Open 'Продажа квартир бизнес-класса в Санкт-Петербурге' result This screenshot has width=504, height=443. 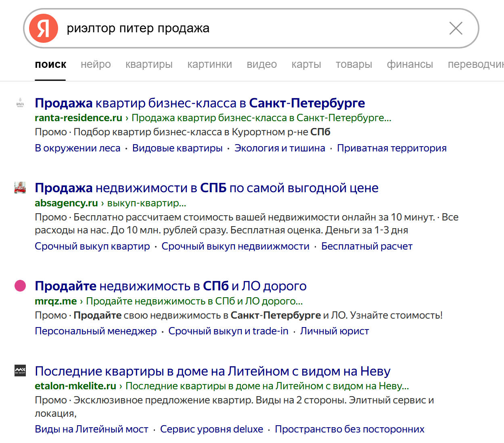pos(200,103)
